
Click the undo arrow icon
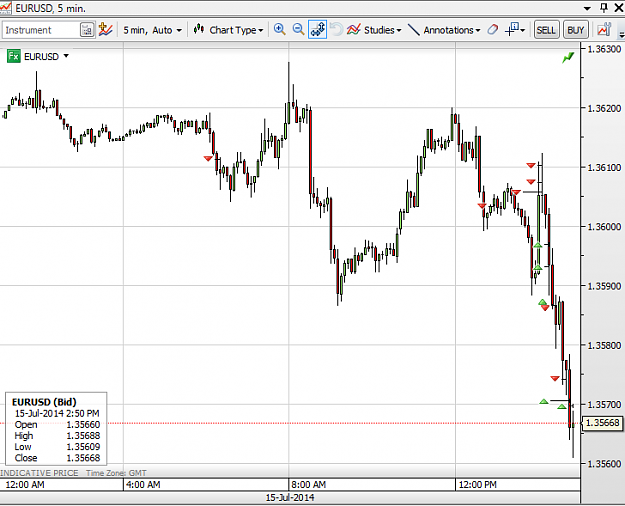[x=337, y=30]
